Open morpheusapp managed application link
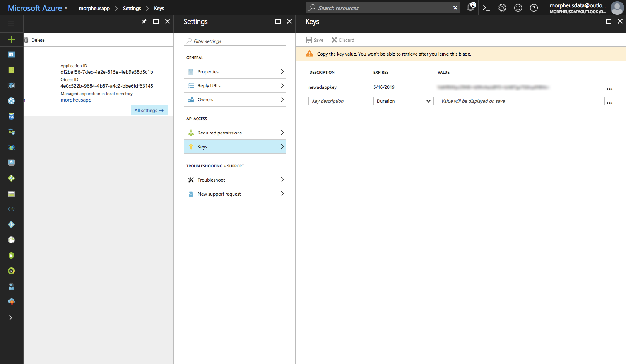 point(76,100)
